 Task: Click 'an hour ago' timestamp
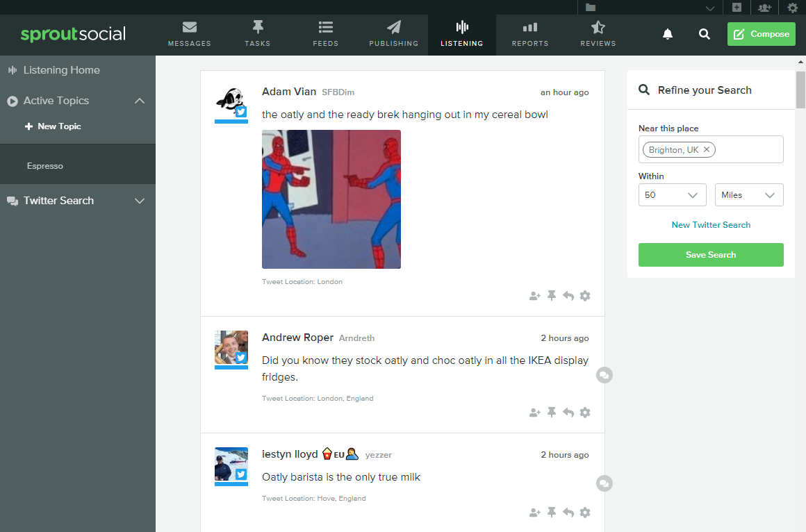coord(564,92)
